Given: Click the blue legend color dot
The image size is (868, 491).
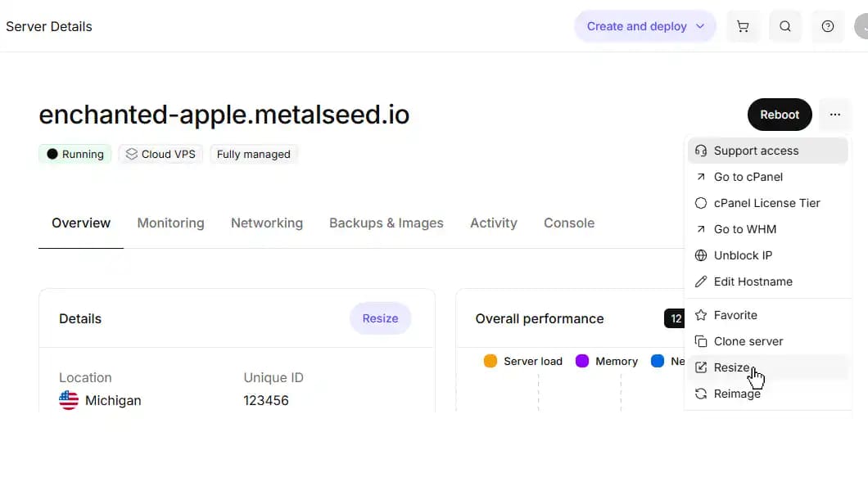Looking at the screenshot, I should coord(658,361).
